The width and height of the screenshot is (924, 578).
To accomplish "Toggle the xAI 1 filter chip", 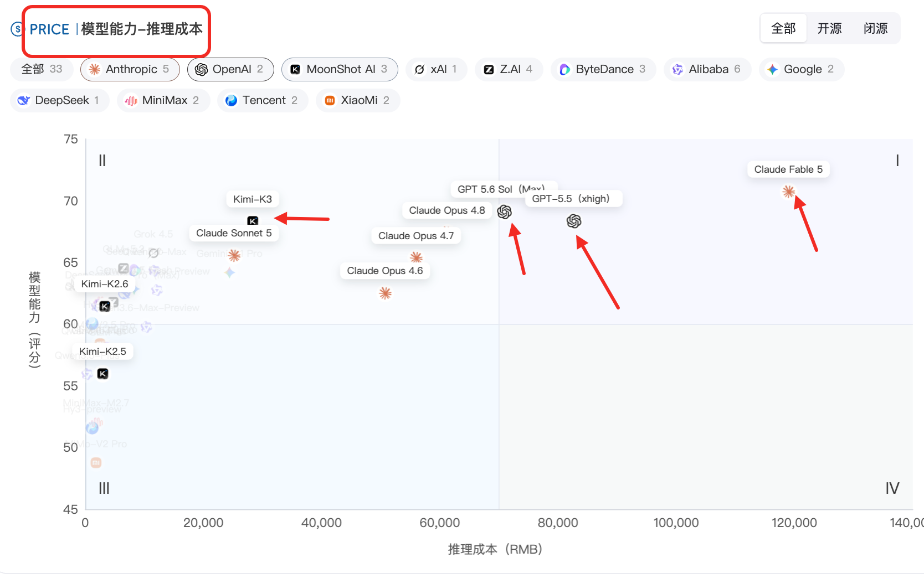I will point(436,69).
